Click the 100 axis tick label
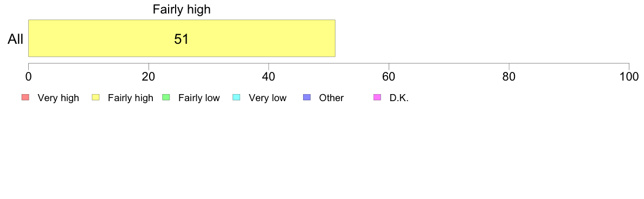 pyautogui.click(x=628, y=77)
